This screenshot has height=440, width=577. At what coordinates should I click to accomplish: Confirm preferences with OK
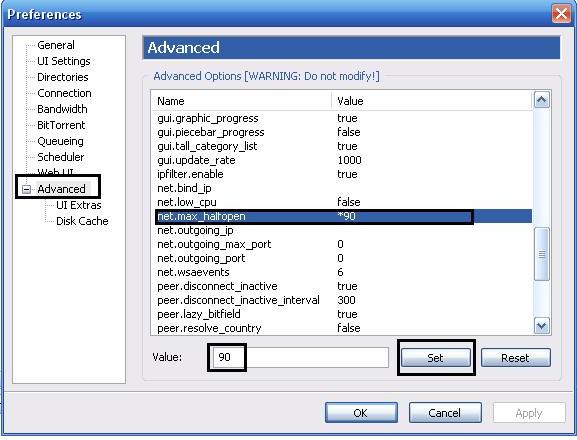pos(361,413)
